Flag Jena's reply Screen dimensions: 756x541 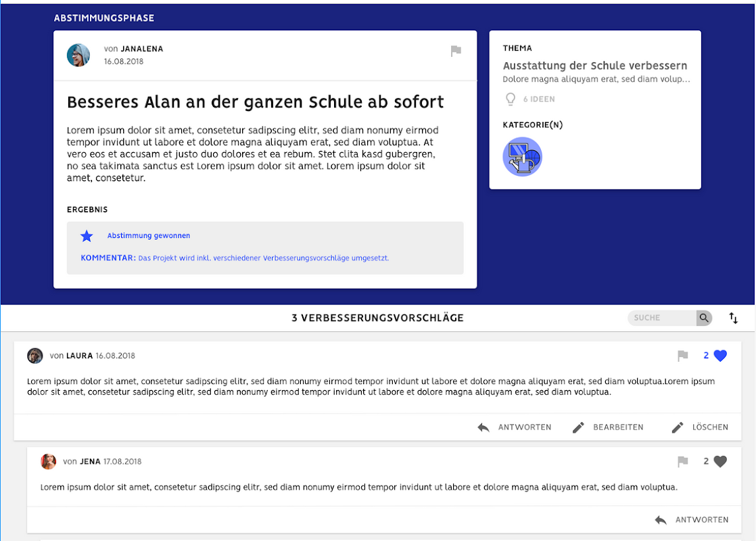pos(683,461)
